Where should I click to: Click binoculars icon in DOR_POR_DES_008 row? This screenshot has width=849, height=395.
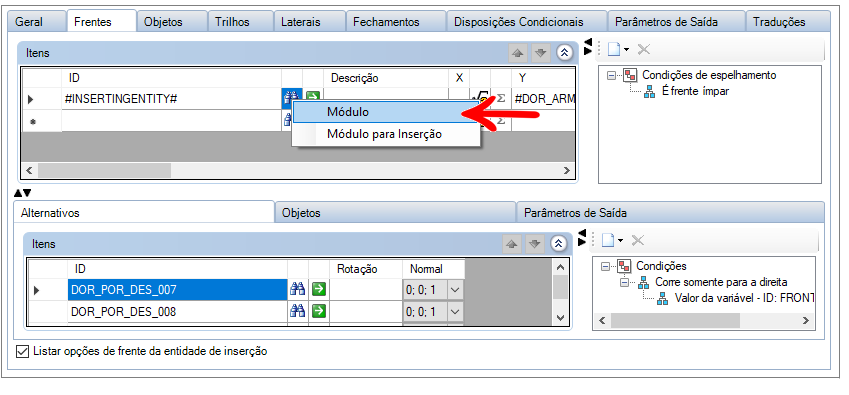(298, 311)
